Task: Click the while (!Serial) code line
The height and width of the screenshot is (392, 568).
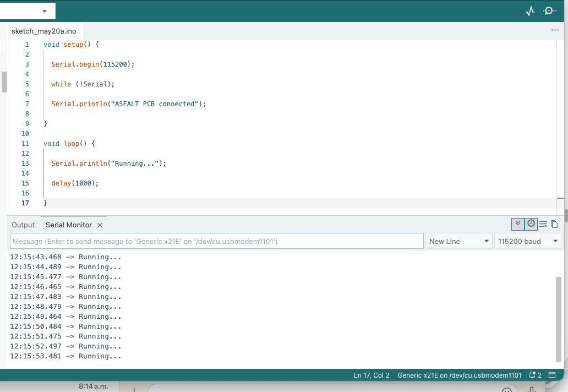Action: 83,84
